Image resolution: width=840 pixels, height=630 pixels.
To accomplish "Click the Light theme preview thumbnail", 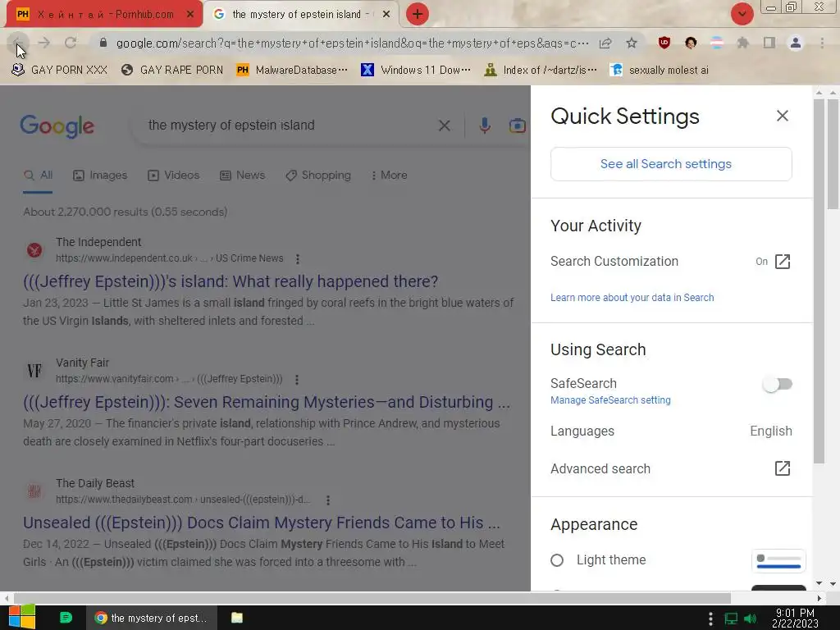I will (x=778, y=561).
